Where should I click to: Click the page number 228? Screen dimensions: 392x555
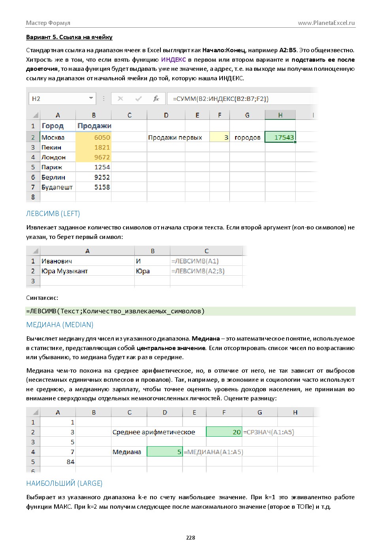coord(190,538)
